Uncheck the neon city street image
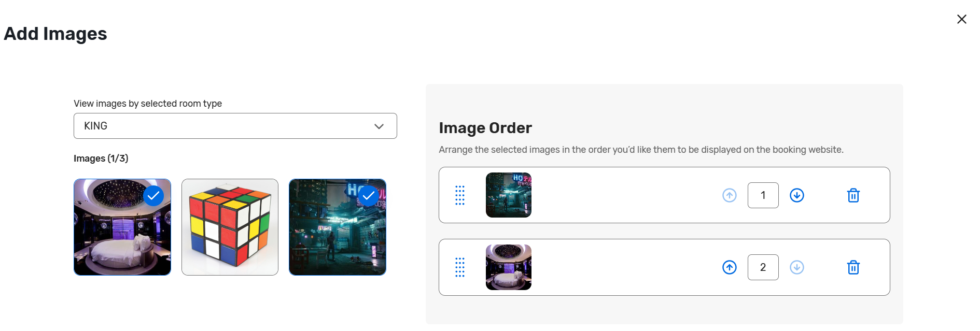 pos(369,196)
